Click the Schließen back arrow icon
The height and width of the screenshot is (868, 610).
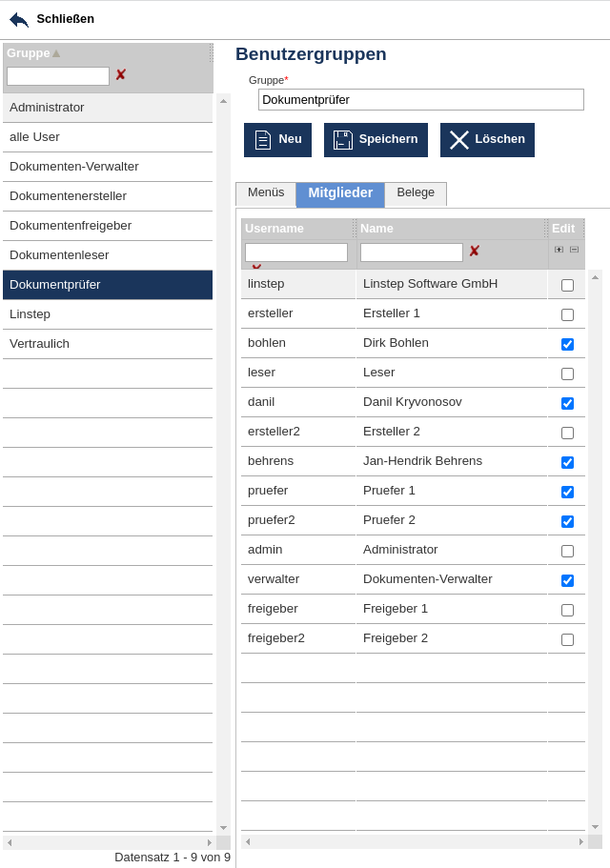pos(19,19)
